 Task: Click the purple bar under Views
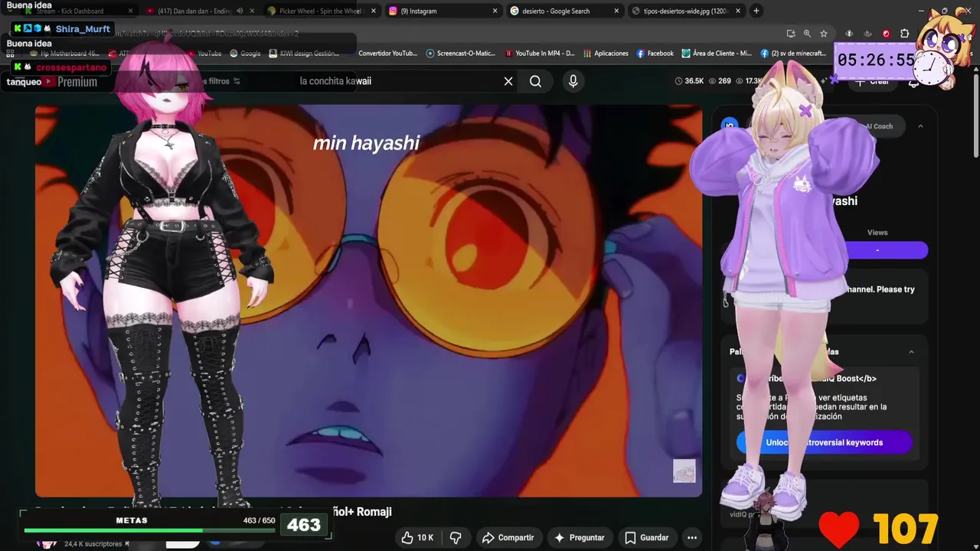(877, 250)
